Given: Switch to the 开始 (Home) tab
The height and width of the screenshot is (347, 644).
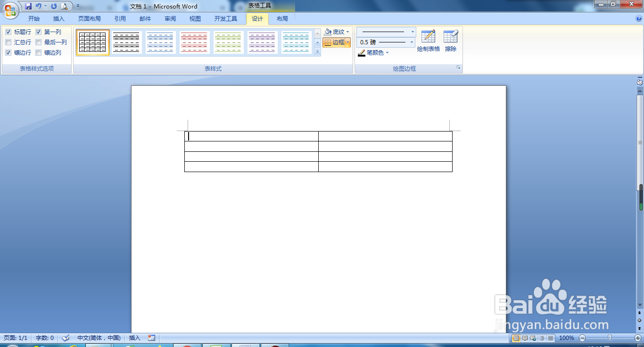Looking at the screenshot, I should pos(34,19).
